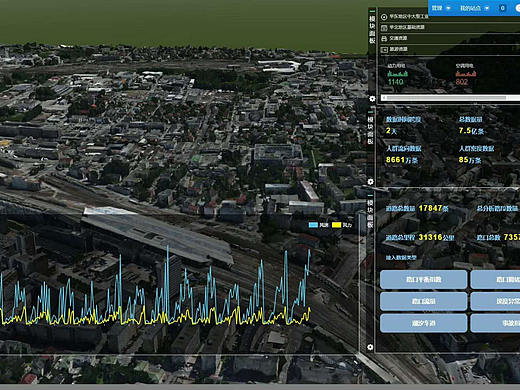This screenshot has height=390, width=520.
Task: Click the left arrow of the top panel's scrollbar
Action: (x=384, y=98)
